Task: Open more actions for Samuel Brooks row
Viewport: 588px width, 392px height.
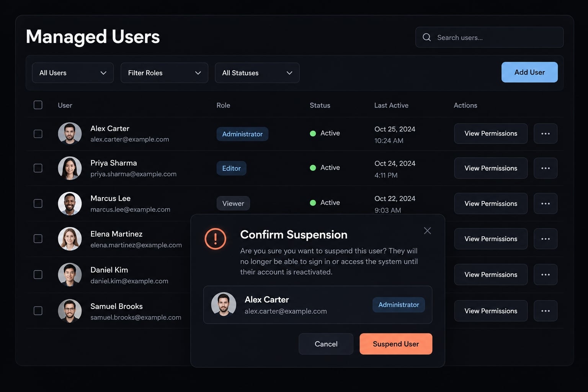Action: point(546,311)
